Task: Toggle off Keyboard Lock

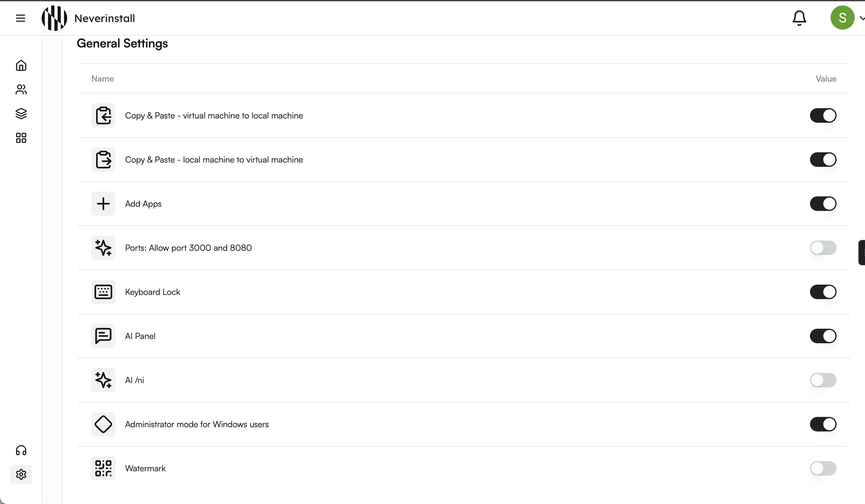Action: coord(823,292)
